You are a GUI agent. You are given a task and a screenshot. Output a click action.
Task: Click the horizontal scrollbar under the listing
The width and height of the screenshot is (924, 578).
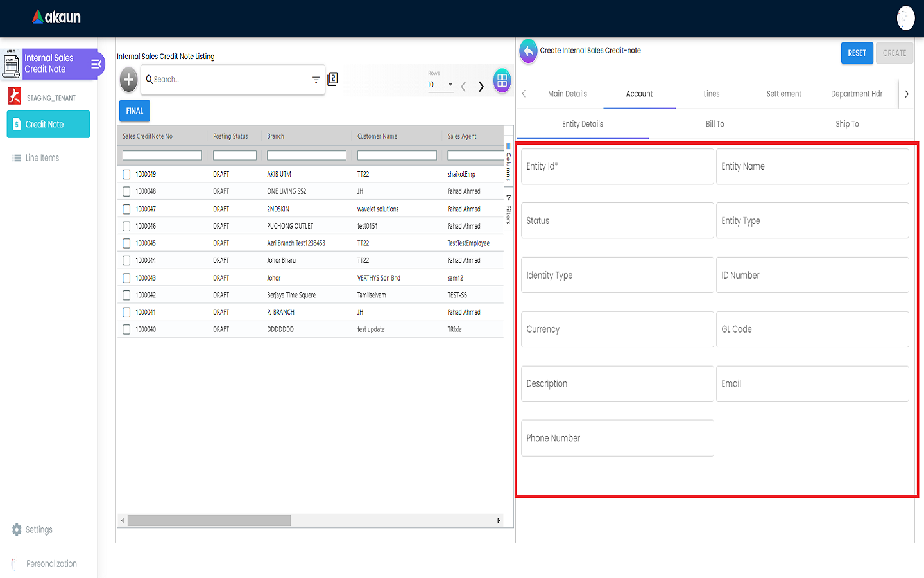coord(209,520)
